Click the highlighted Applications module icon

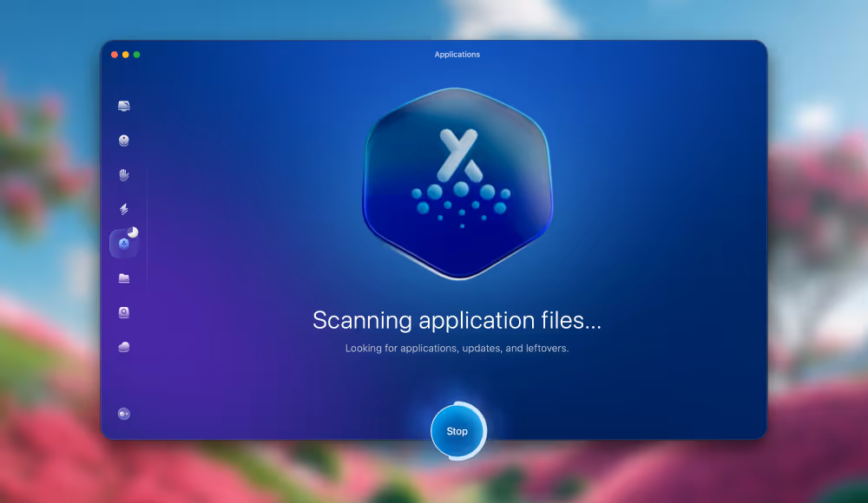(122, 244)
